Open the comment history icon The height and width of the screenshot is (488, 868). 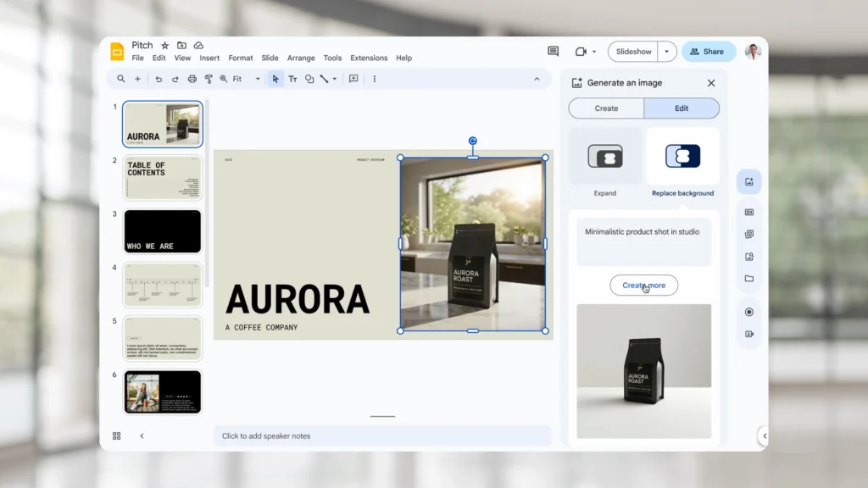click(x=553, y=52)
